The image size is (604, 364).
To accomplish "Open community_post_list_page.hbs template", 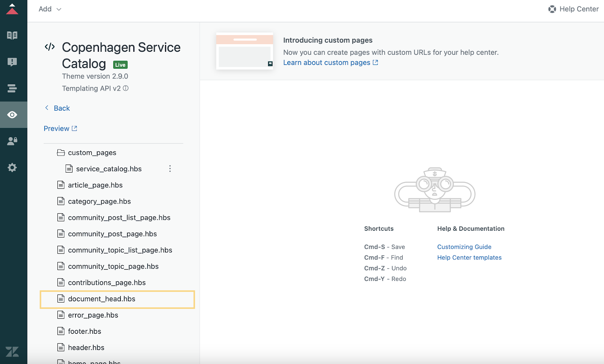I will 119,217.
